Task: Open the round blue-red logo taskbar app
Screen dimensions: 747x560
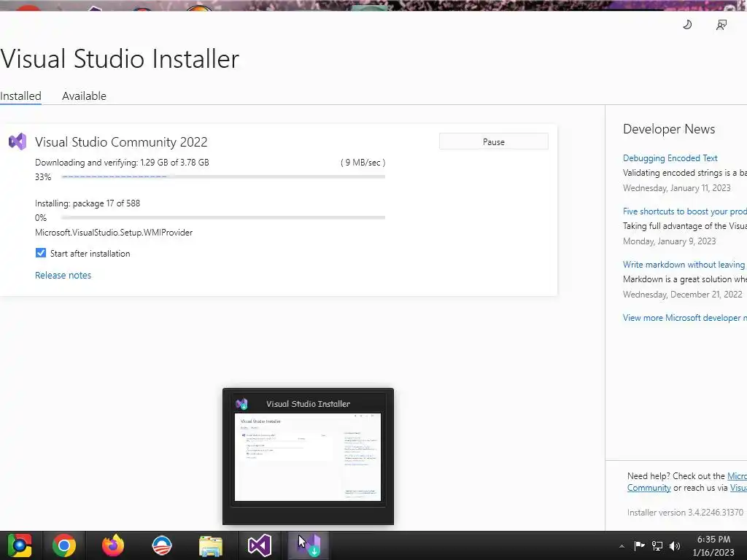Action: (162, 545)
